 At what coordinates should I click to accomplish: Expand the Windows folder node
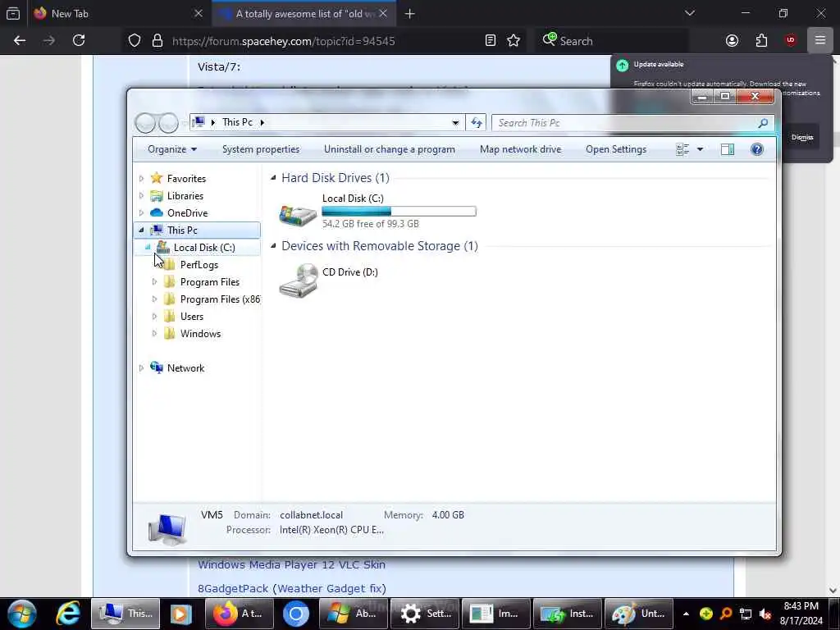tap(154, 333)
